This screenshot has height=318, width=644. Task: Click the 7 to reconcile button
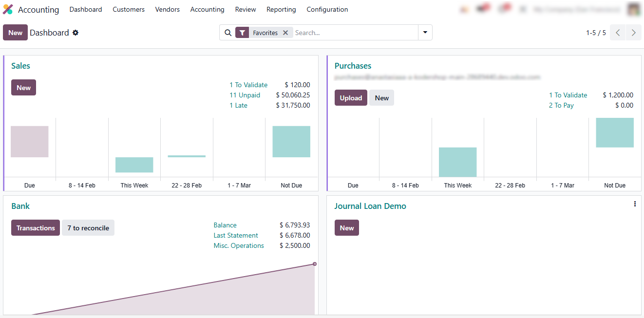(x=88, y=228)
